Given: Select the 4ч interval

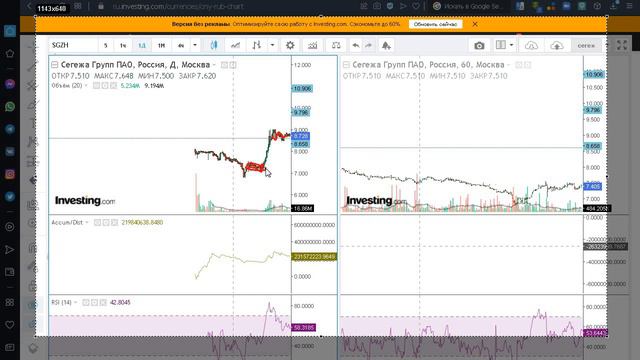Looking at the screenshot, I should [x=181, y=45].
